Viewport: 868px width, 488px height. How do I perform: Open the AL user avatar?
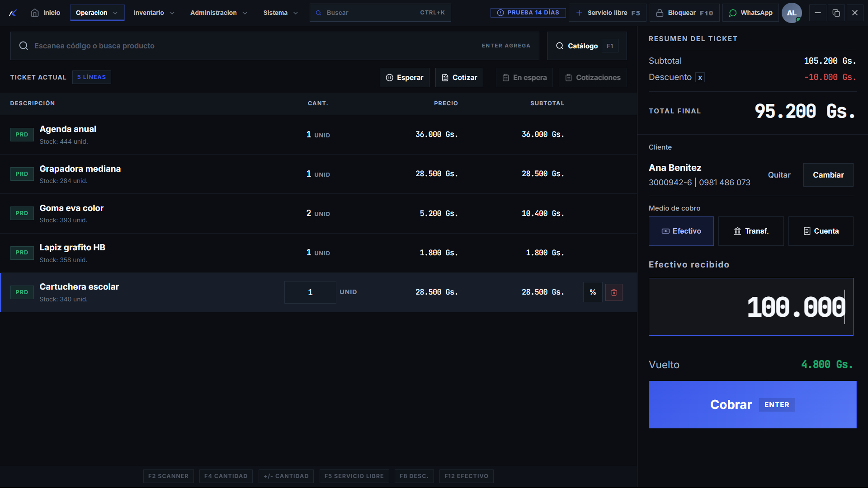pyautogui.click(x=792, y=13)
